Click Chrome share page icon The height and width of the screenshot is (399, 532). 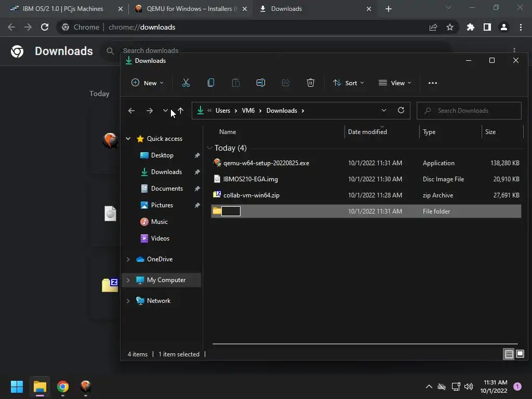(433, 27)
